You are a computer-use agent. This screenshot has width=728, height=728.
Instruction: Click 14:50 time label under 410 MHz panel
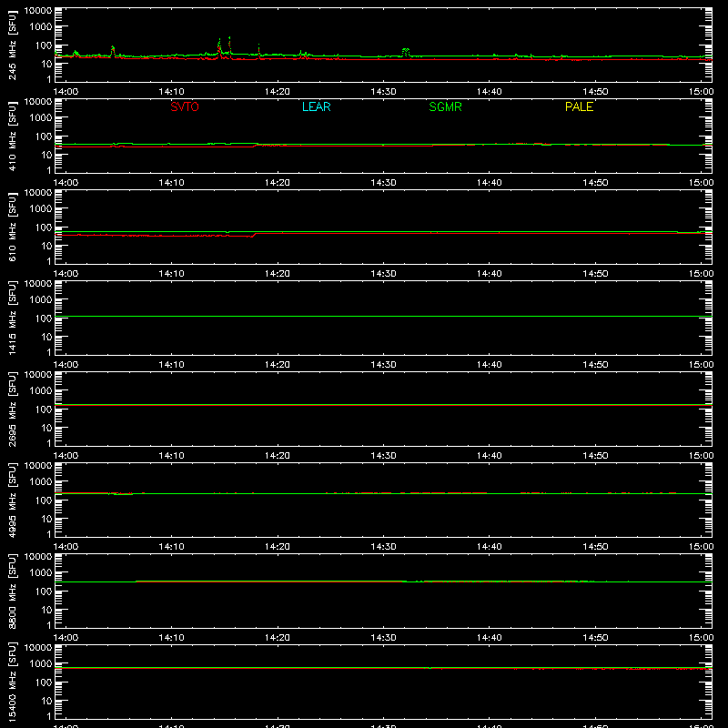point(595,183)
